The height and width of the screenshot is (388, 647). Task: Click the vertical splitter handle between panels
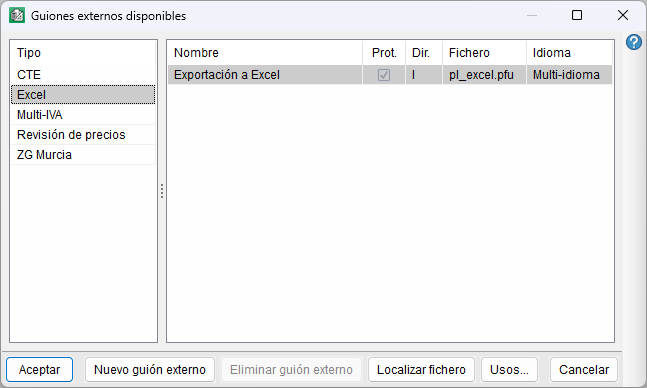pos(162,191)
